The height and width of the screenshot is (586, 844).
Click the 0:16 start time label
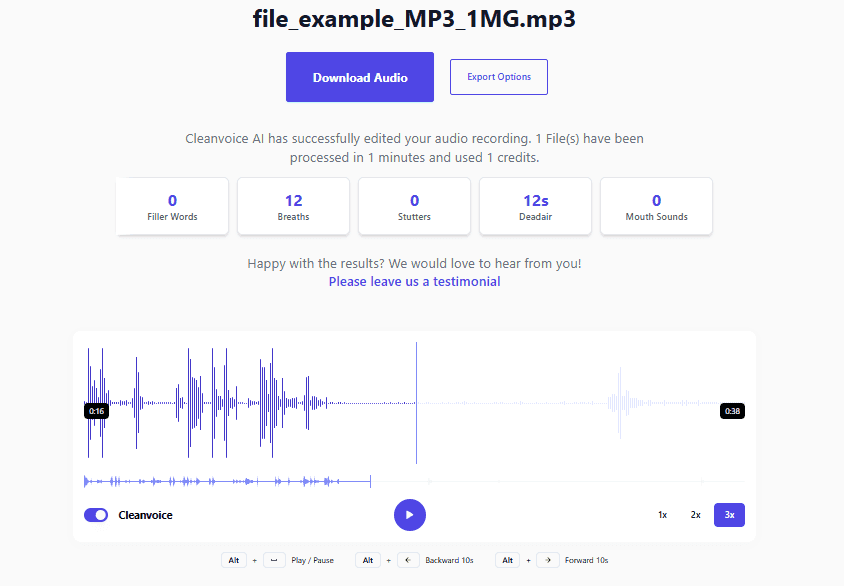tap(97, 411)
